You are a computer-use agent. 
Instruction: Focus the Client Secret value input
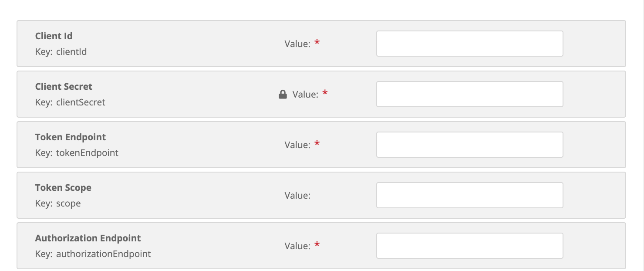point(470,94)
